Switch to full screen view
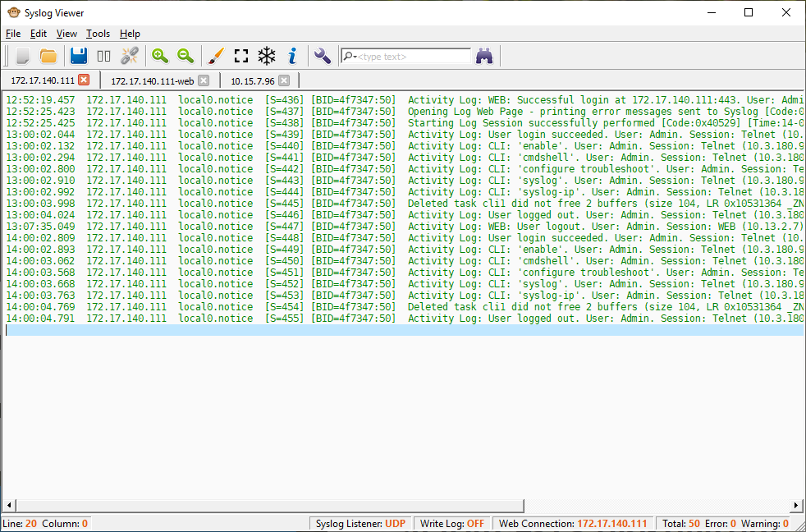Screen dimensions: 806x532 [x=240, y=55]
